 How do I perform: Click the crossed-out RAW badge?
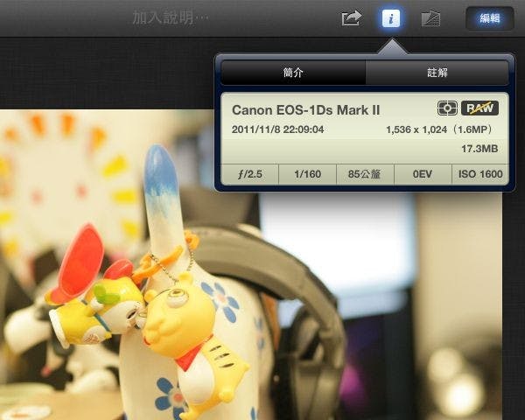coord(479,108)
